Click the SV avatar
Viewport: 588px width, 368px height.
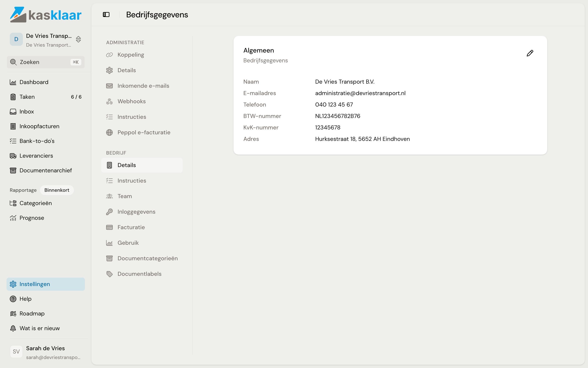coord(16,352)
